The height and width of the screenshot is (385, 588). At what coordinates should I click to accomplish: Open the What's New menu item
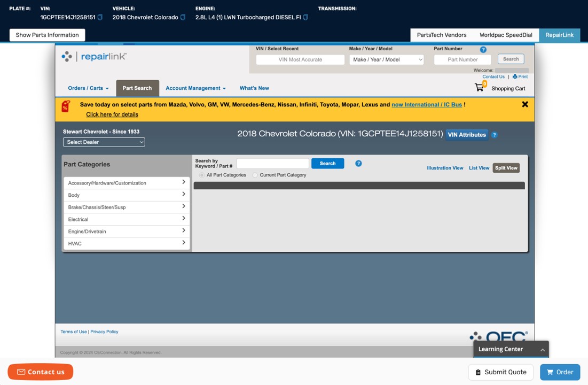pos(254,88)
